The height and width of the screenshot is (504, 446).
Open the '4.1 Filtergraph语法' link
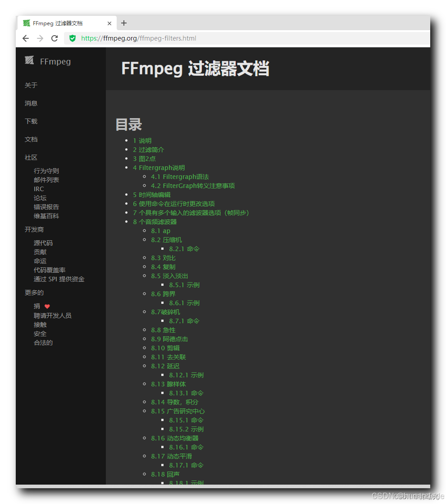click(x=180, y=176)
